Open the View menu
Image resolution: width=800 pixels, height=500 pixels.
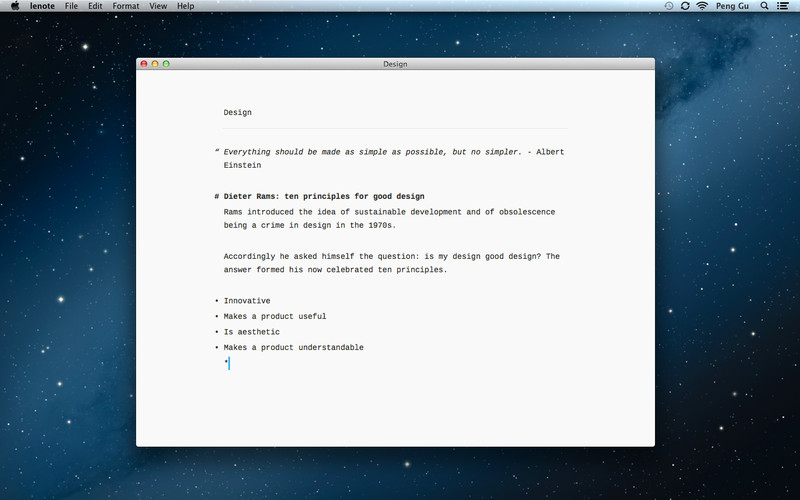click(158, 6)
